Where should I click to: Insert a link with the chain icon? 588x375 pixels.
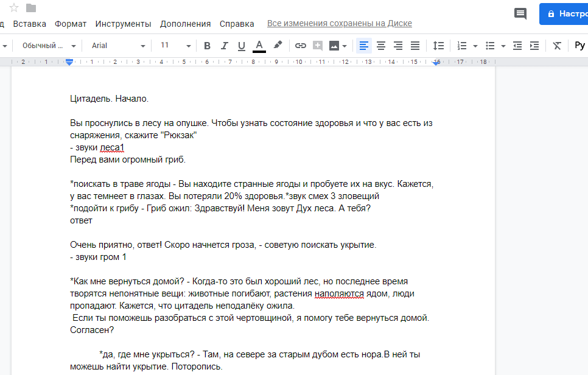(x=300, y=46)
